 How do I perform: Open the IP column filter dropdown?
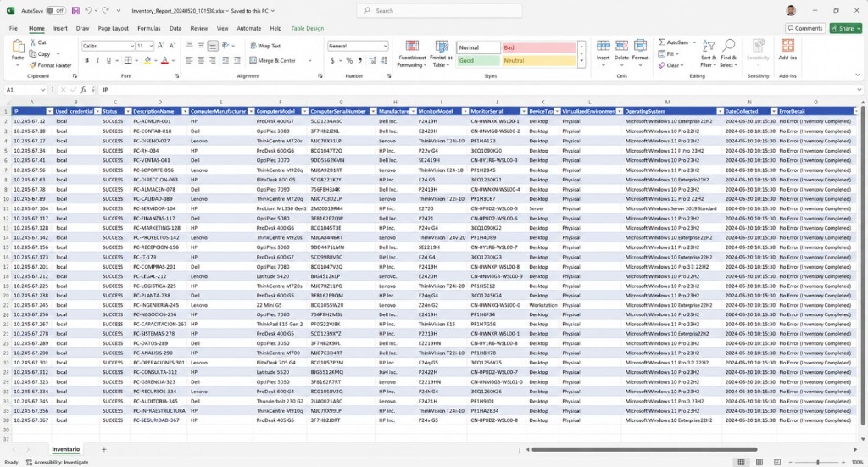coord(50,111)
